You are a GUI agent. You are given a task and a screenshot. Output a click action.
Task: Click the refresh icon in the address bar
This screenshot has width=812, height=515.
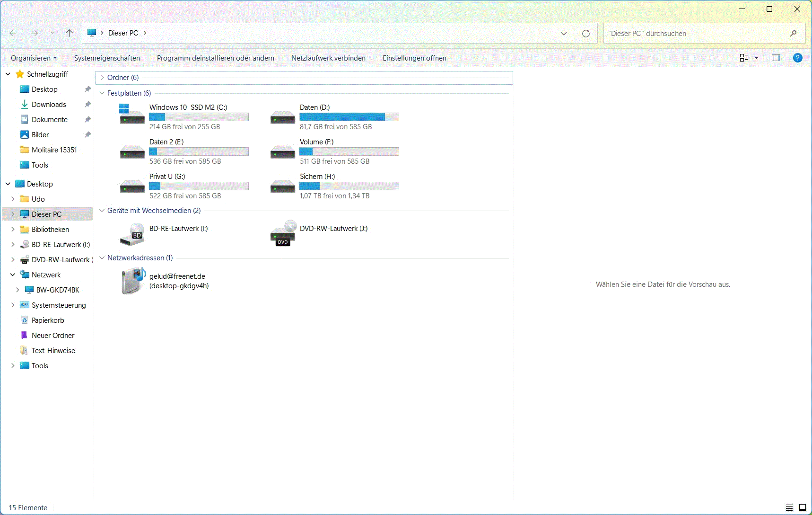(x=586, y=34)
